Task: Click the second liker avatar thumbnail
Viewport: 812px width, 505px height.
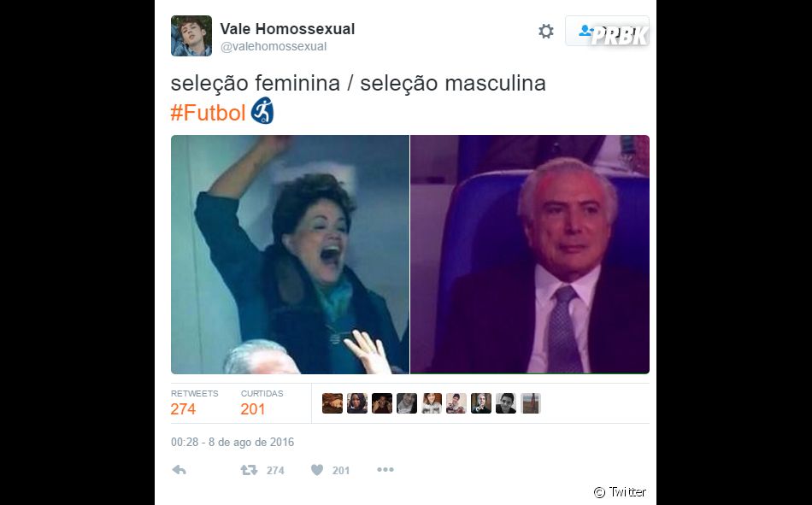Action: 356,403
